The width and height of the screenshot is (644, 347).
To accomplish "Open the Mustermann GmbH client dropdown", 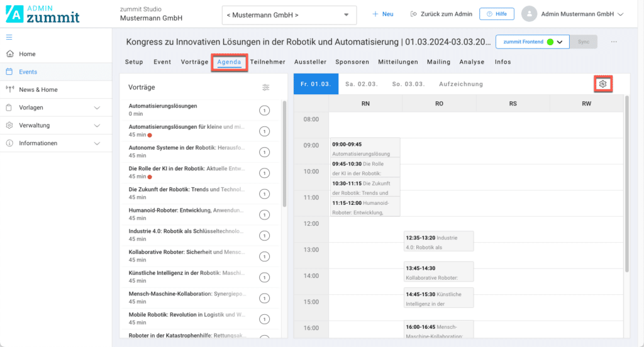I will click(289, 14).
